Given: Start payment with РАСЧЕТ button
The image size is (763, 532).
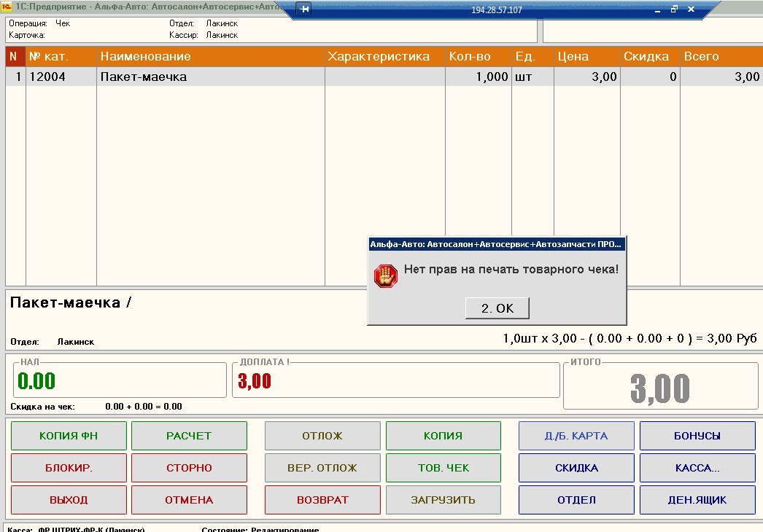Looking at the screenshot, I should (x=189, y=436).
